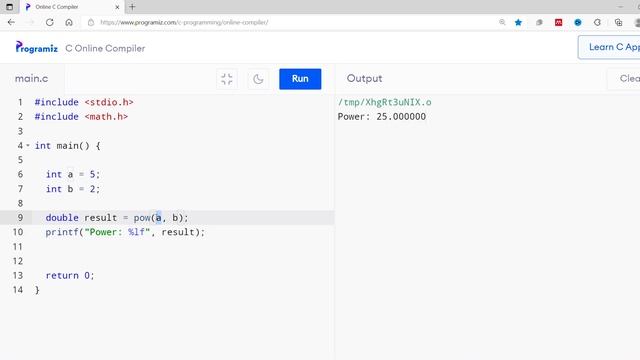Image resolution: width=640 pixels, height=360 pixels.
Task: Click the '/tmp/XhgRt3uNIX.o' output path
Action: coord(384,102)
